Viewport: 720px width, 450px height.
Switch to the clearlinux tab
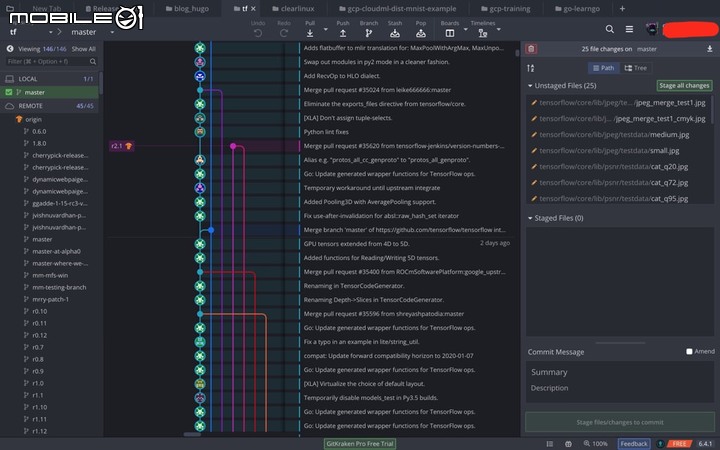(x=293, y=8)
